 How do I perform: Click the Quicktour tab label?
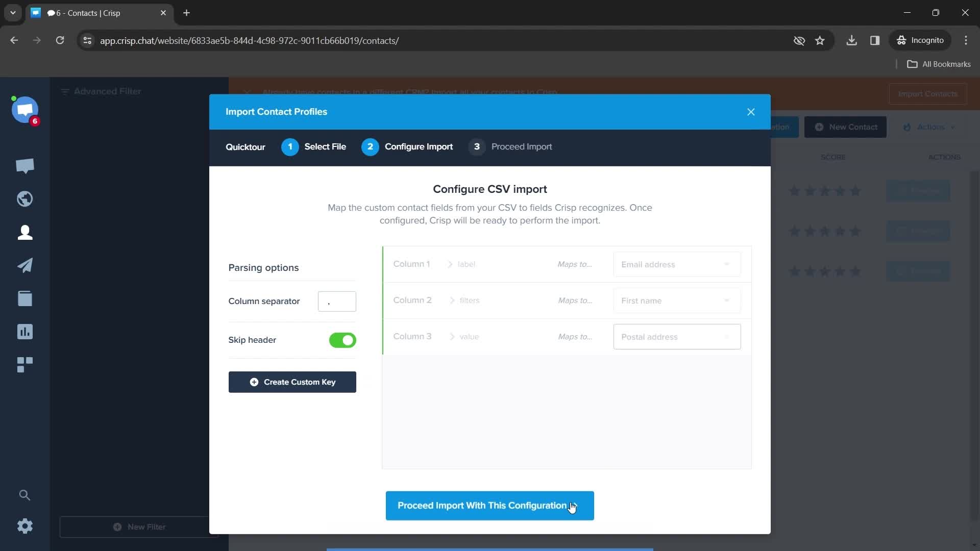pyautogui.click(x=246, y=146)
